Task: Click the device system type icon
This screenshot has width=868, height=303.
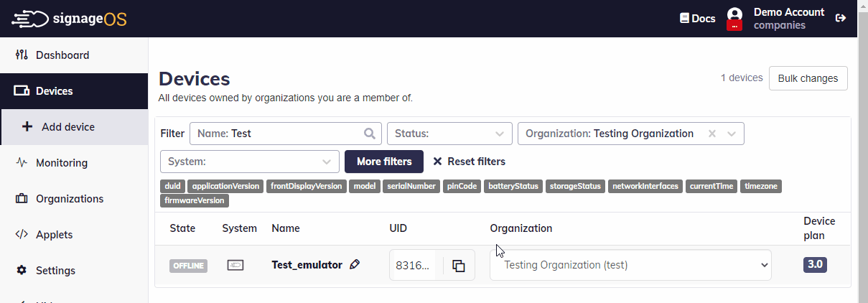Action: [235, 265]
